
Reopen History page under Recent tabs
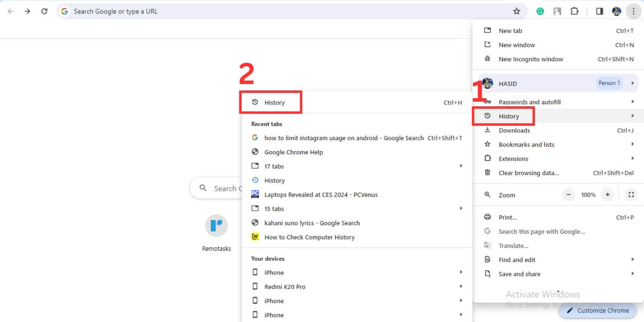pos(357,181)
